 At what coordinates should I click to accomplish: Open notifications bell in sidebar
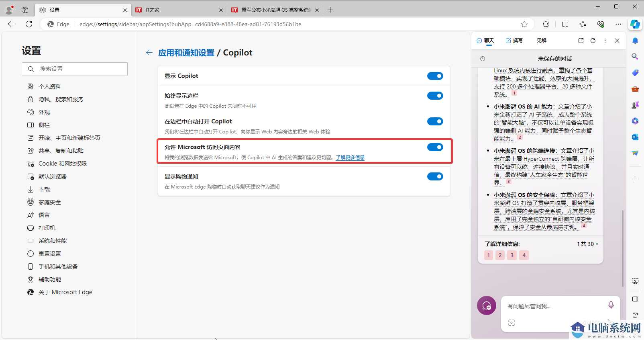pyautogui.click(x=635, y=41)
